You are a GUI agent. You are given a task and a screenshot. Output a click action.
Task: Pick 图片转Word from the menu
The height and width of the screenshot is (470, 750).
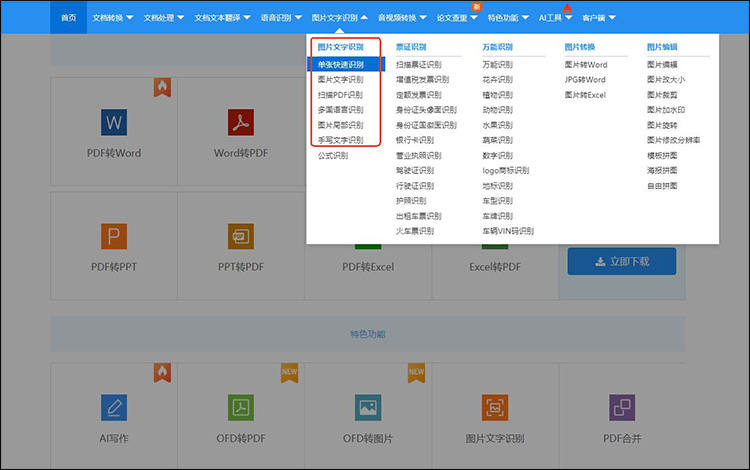586,65
